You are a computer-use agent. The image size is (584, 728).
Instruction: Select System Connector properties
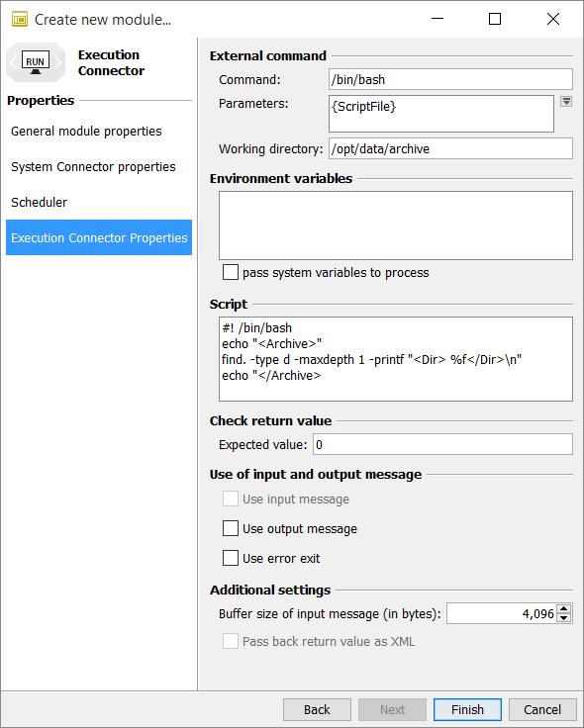[93, 167]
